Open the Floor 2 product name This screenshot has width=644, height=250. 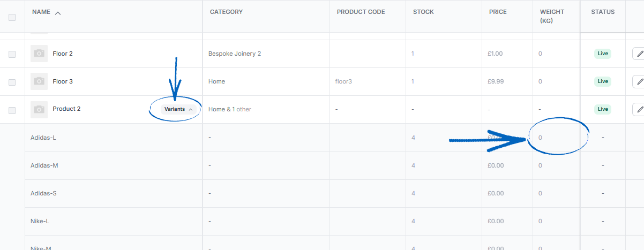(63, 54)
